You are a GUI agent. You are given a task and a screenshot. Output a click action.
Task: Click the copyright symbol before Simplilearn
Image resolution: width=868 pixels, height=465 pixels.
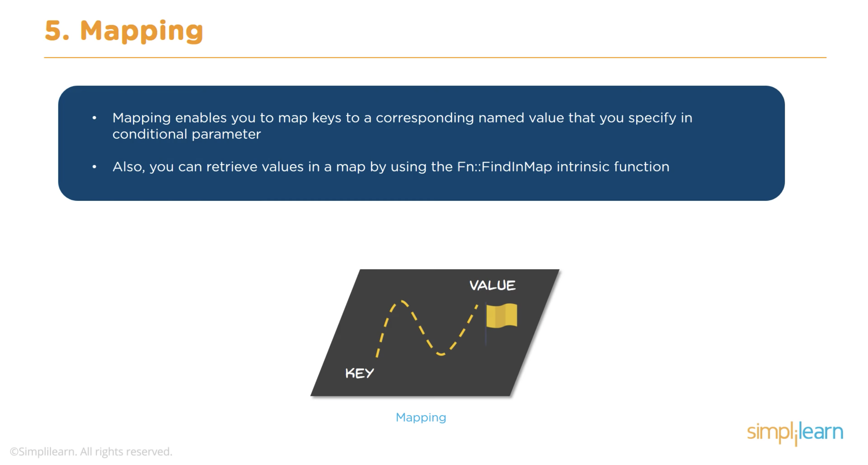14,452
